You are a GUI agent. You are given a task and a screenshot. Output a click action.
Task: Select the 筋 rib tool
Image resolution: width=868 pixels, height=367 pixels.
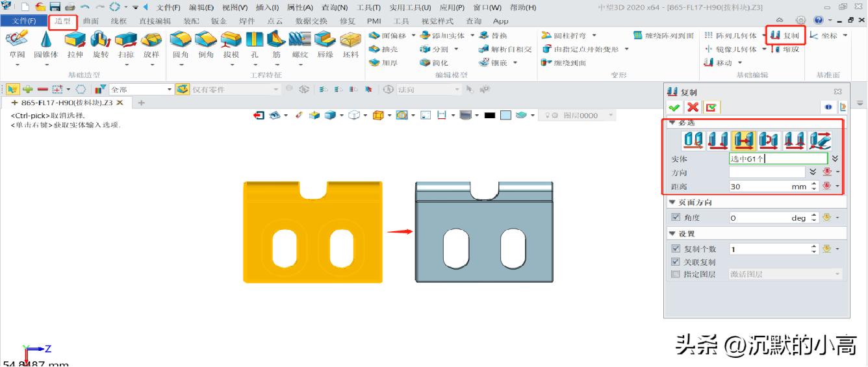click(x=276, y=44)
